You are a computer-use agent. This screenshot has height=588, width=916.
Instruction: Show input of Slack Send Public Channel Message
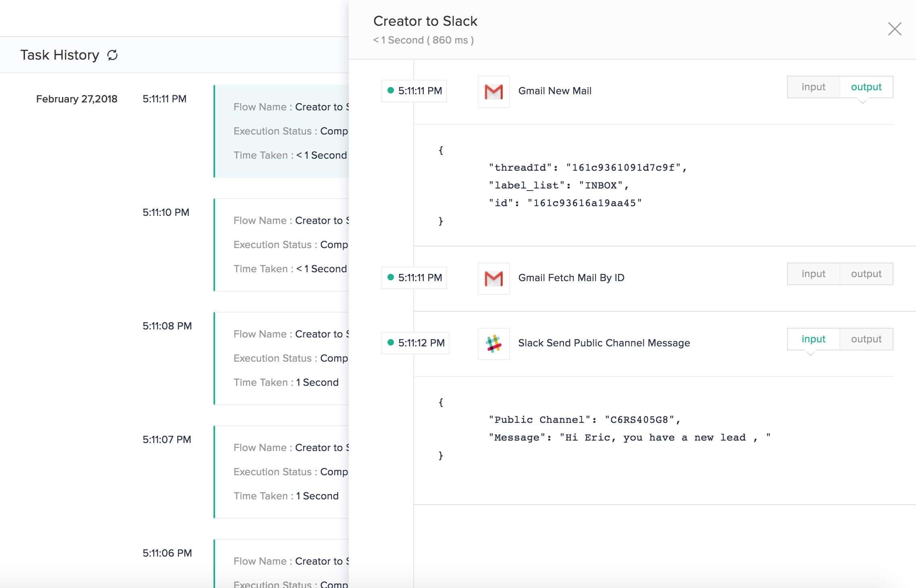pyautogui.click(x=813, y=339)
